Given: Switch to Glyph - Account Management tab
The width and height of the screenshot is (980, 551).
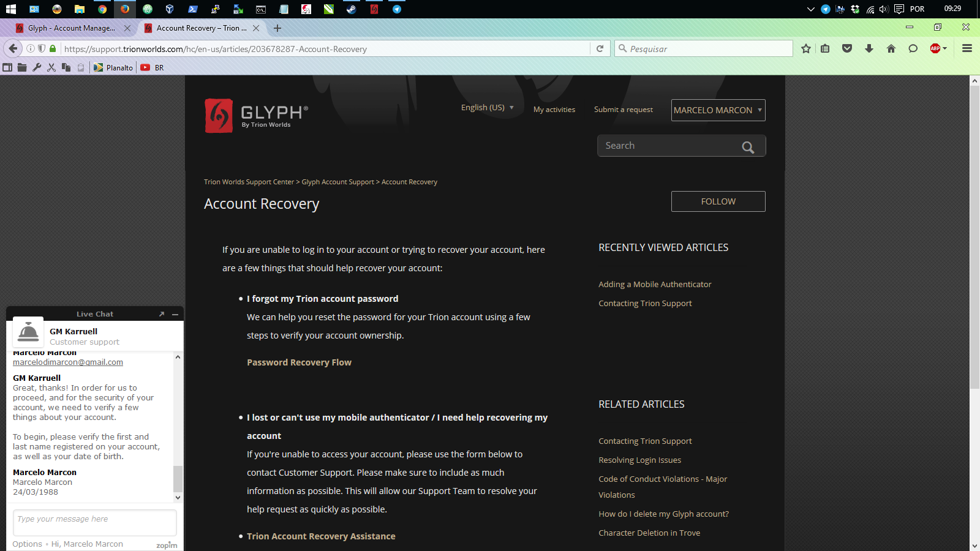Looking at the screenshot, I should coord(72,28).
